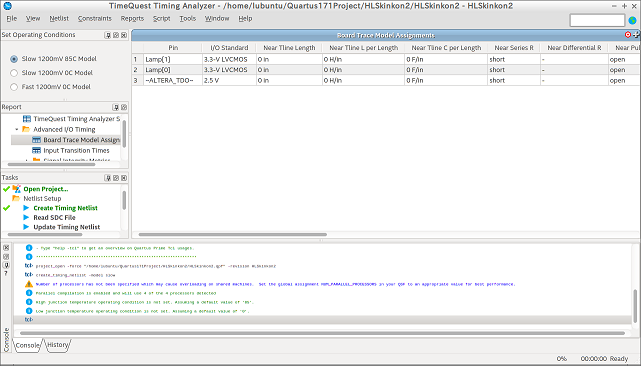Viewport: 641px width, 366px height.
Task: Open the Netlist menu
Action: click(x=59, y=18)
